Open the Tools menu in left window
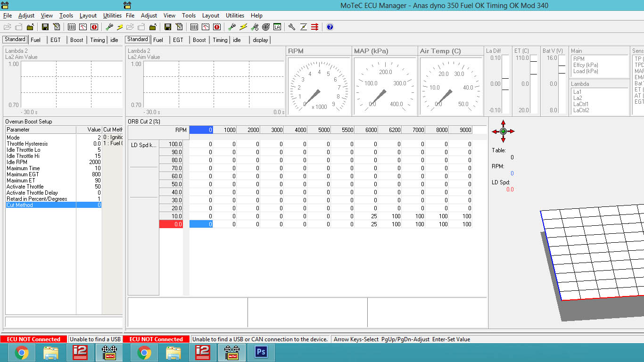The image size is (644, 362). point(66,16)
